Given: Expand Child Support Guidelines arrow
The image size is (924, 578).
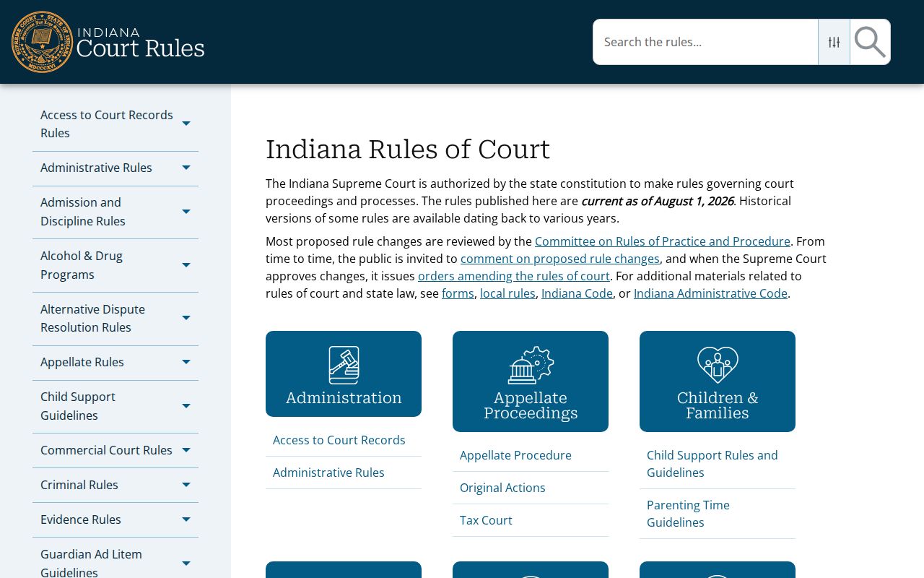Looking at the screenshot, I should 186,406.
